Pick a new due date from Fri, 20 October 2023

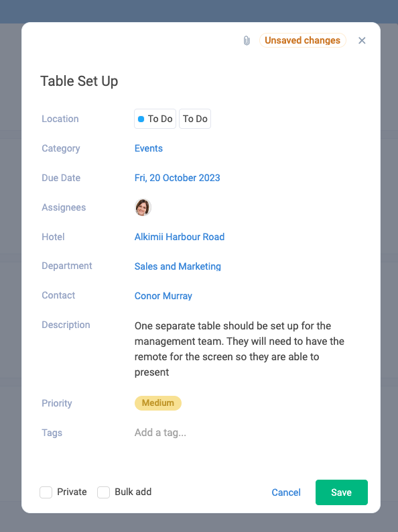177,178
